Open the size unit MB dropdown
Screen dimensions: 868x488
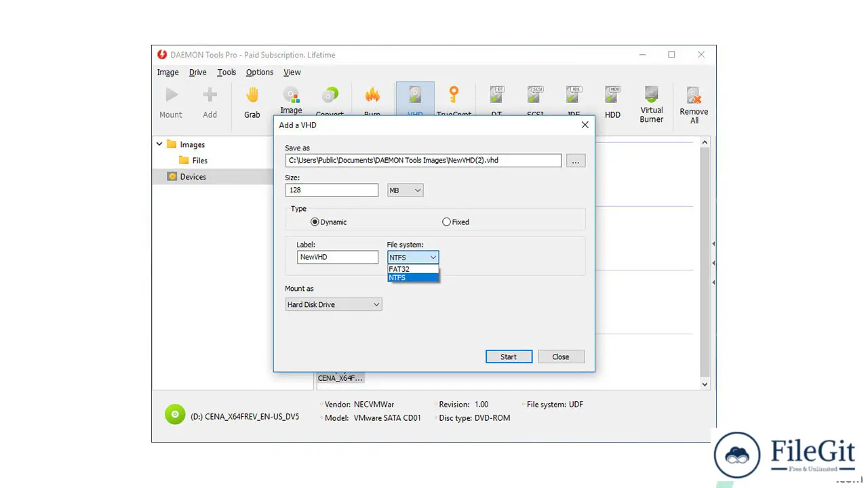tap(406, 190)
